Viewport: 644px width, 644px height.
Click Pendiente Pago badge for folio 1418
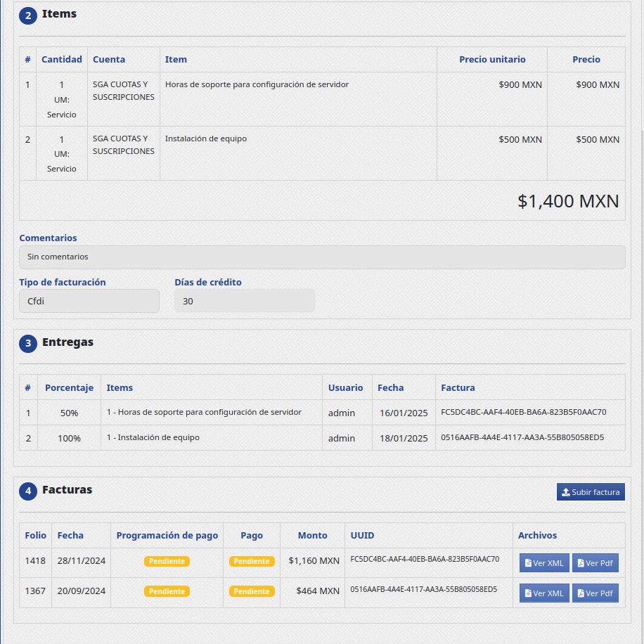252,562
